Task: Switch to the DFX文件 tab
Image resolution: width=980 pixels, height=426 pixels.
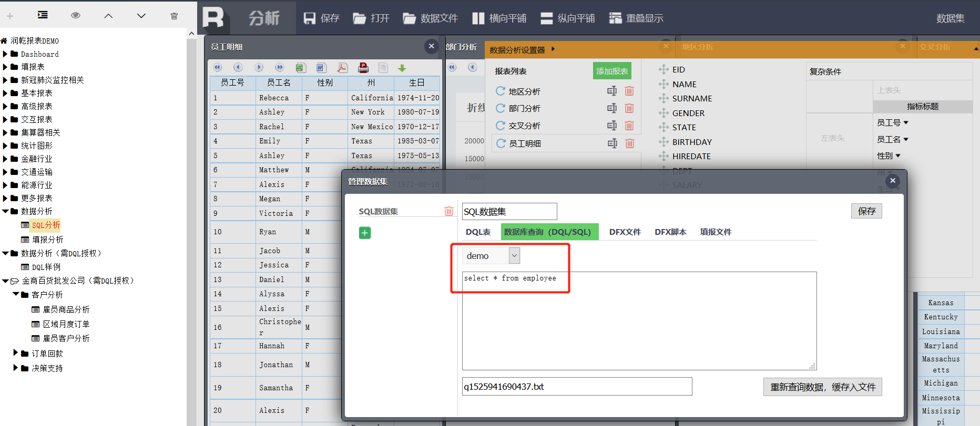Action: coord(625,232)
